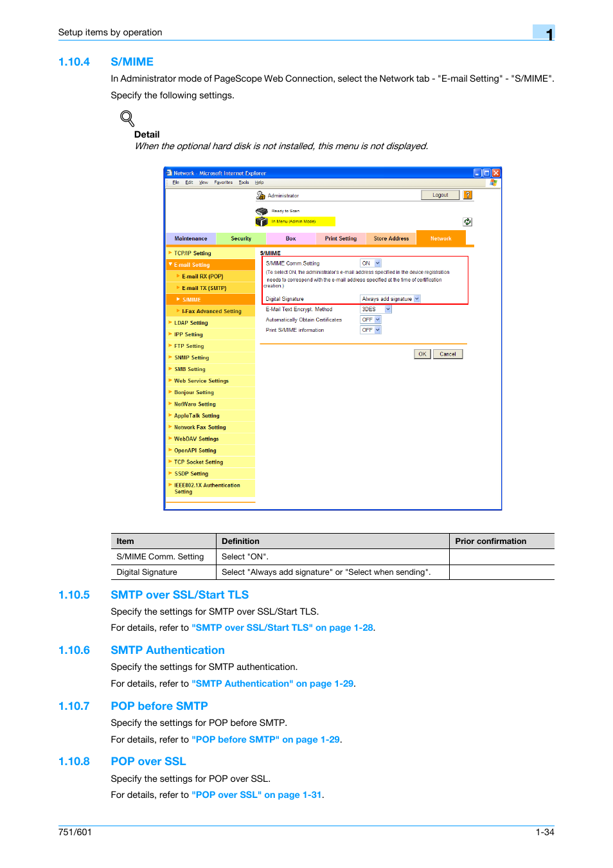Click the Ready to Scan scanner icon

[x=262, y=211]
